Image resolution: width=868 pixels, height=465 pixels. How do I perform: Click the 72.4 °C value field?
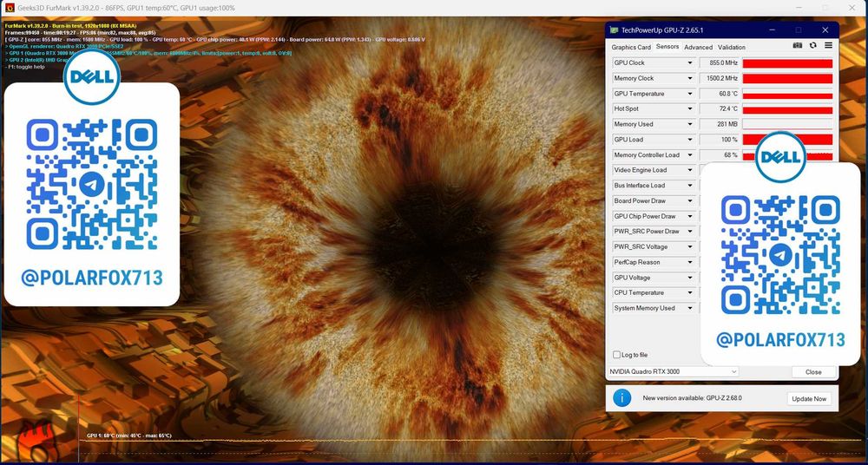coord(719,109)
